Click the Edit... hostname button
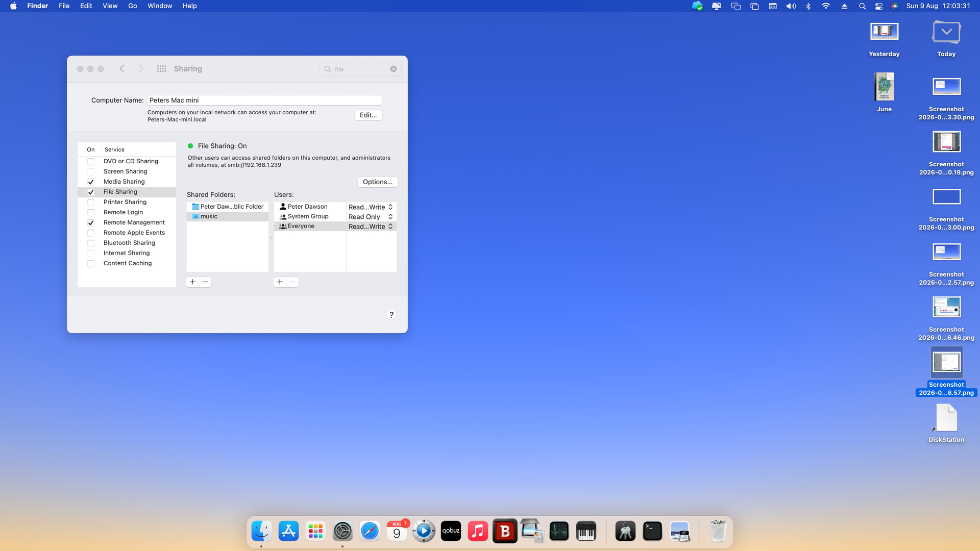 pos(368,115)
